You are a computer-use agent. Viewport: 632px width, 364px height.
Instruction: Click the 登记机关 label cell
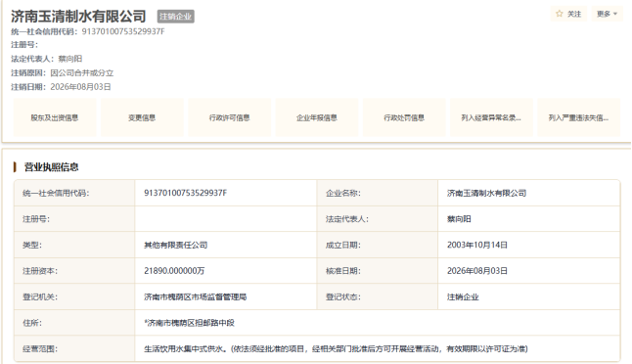pos(74,296)
